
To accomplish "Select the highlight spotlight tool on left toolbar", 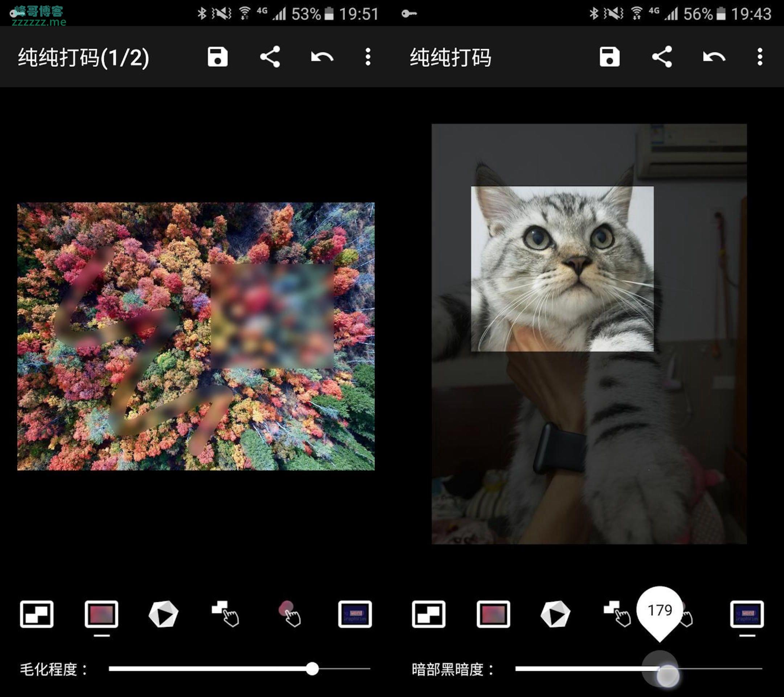I will pyautogui.click(x=355, y=614).
